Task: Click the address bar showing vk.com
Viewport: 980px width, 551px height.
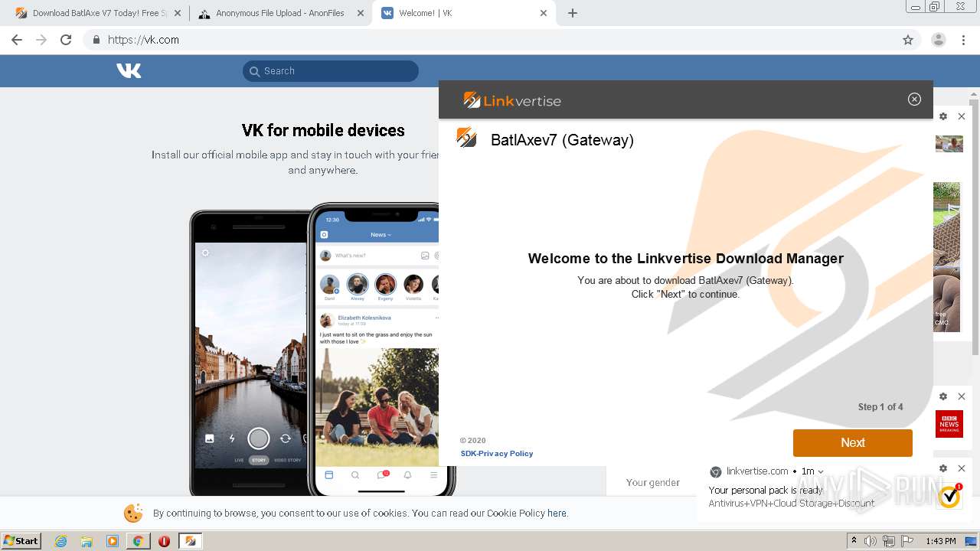Action: click(x=501, y=40)
